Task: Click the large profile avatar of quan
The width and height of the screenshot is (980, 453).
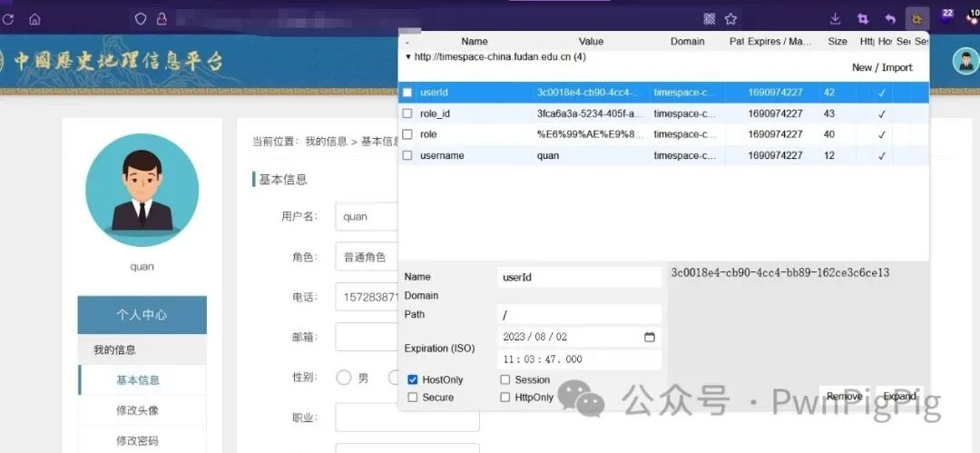Action: (142, 191)
